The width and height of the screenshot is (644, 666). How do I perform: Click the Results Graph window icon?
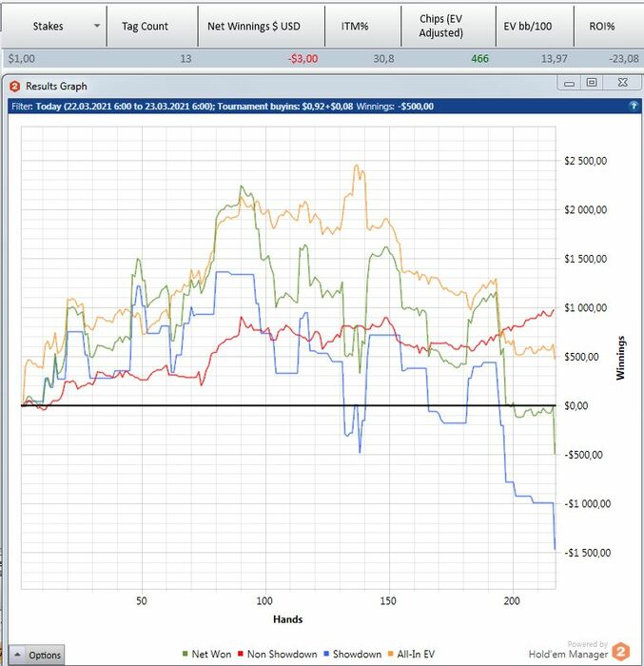[15, 87]
